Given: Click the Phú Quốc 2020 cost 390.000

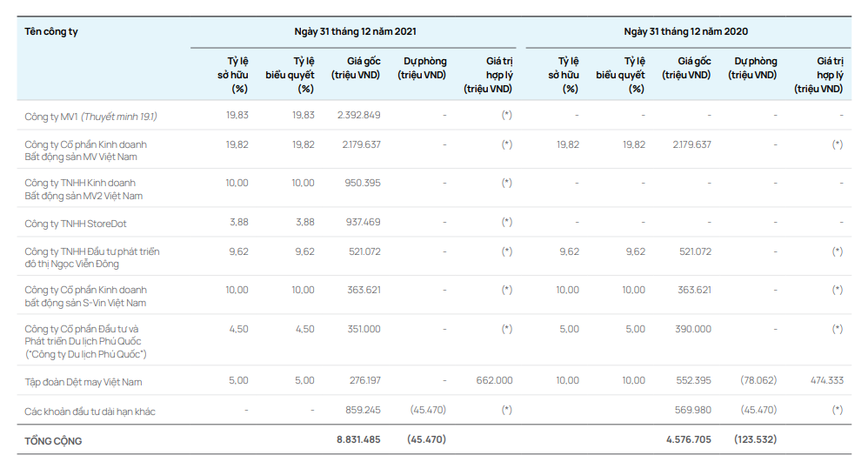Looking at the screenshot, I should pyautogui.click(x=693, y=329).
